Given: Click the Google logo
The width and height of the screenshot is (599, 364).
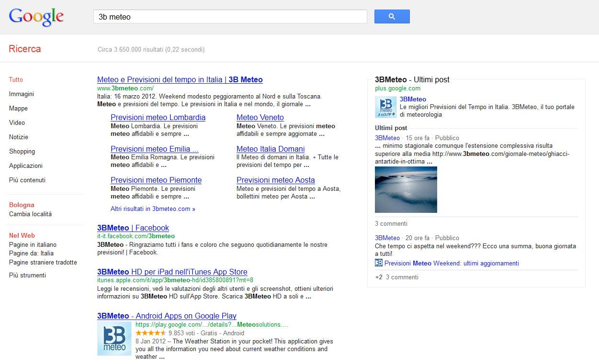Looking at the screenshot, I should coord(36,17).
